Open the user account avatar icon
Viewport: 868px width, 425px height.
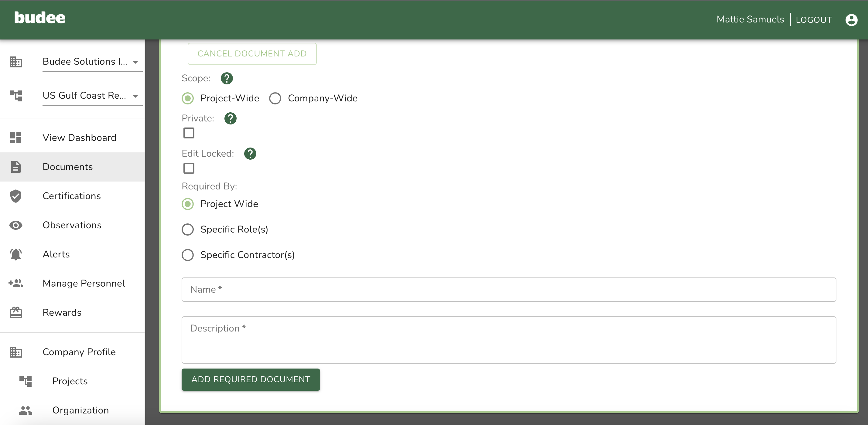851,20
